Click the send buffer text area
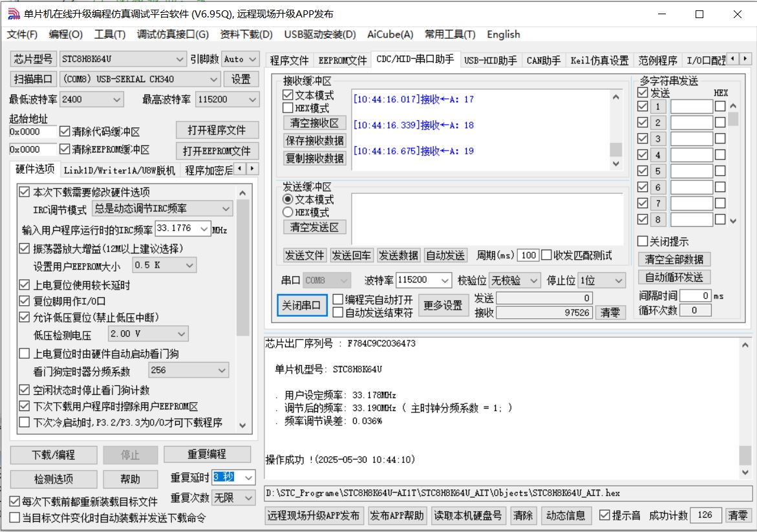This screenshot has width=757, height=532. click(487, 218)
